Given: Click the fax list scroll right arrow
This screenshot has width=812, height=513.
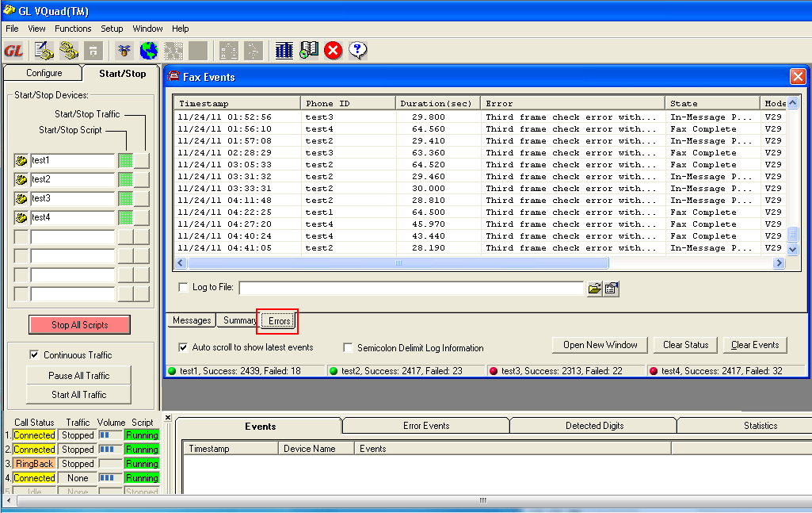Looking at the screenshot, I should pyautogui.click(x=779, y=262).
